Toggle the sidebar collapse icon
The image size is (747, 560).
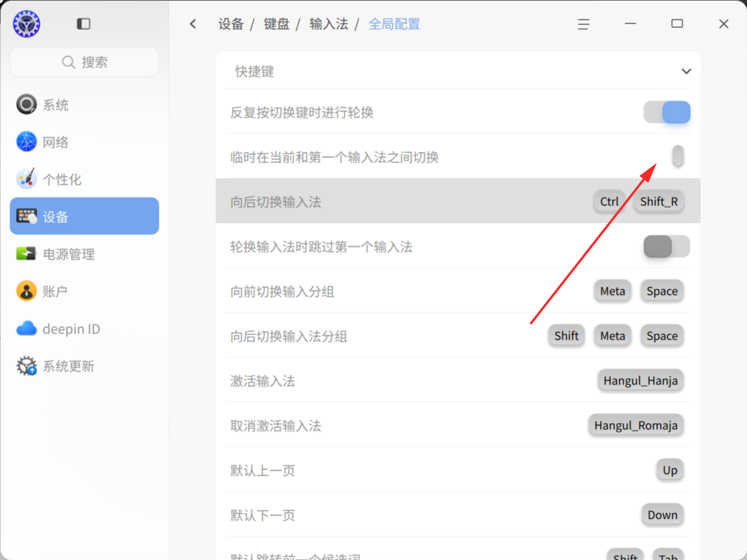click(83, 24)
